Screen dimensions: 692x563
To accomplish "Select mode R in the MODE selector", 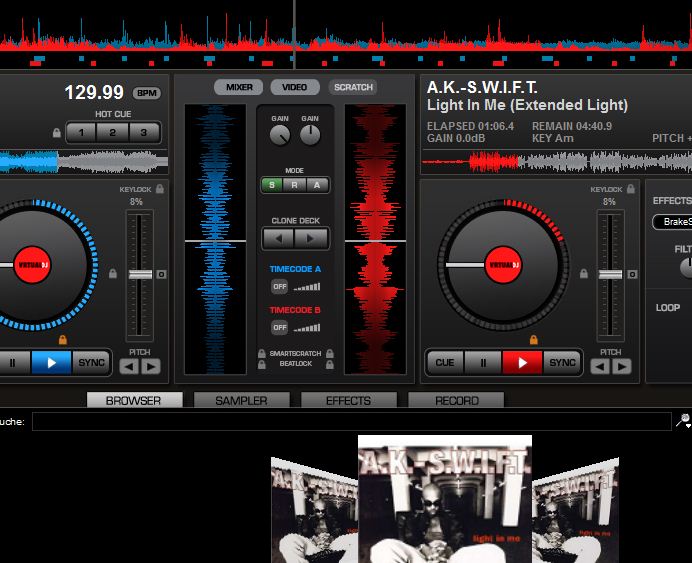I will click(294, 185).
